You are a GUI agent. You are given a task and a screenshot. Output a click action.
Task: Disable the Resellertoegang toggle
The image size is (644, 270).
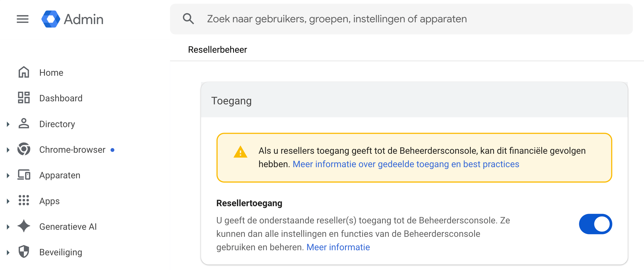pyautogui.click(x=595, y=224)
